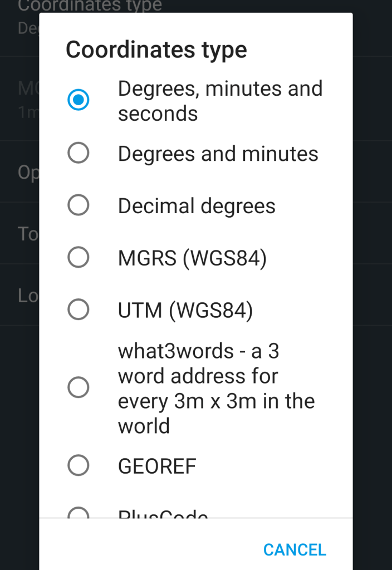Tap the "Degrees and minutes" label text
Image resolution: width=392 pixels, height=570 pixels.
tap(218, 154)
